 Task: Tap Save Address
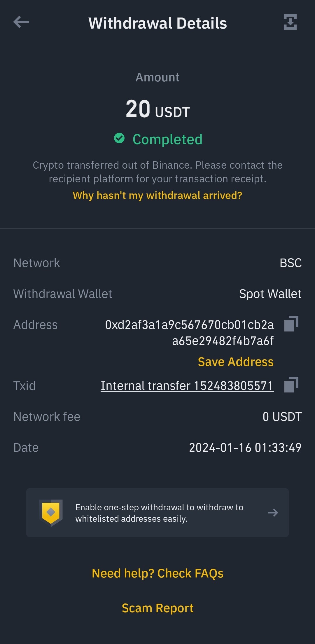[236, 362]
